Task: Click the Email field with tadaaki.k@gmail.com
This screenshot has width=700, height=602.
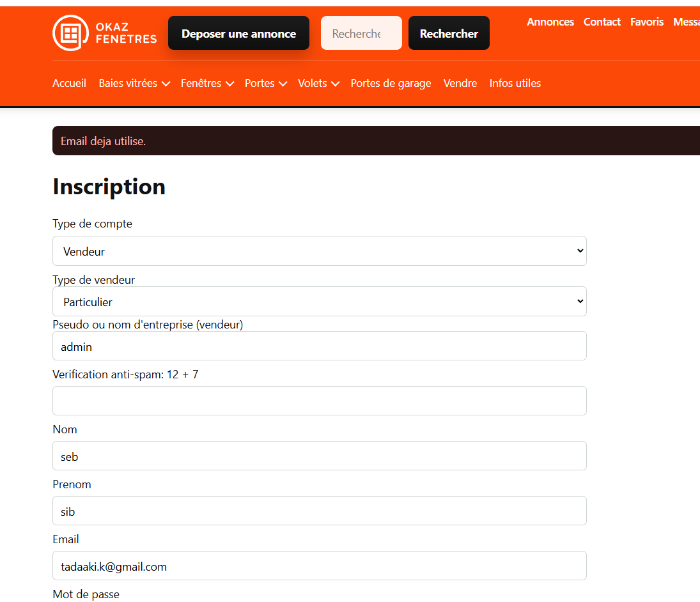Action: (x=320, y=566)
